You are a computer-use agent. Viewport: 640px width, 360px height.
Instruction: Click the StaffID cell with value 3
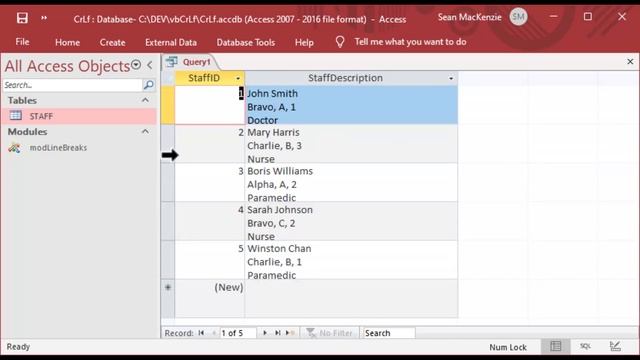tap(210, 182)
